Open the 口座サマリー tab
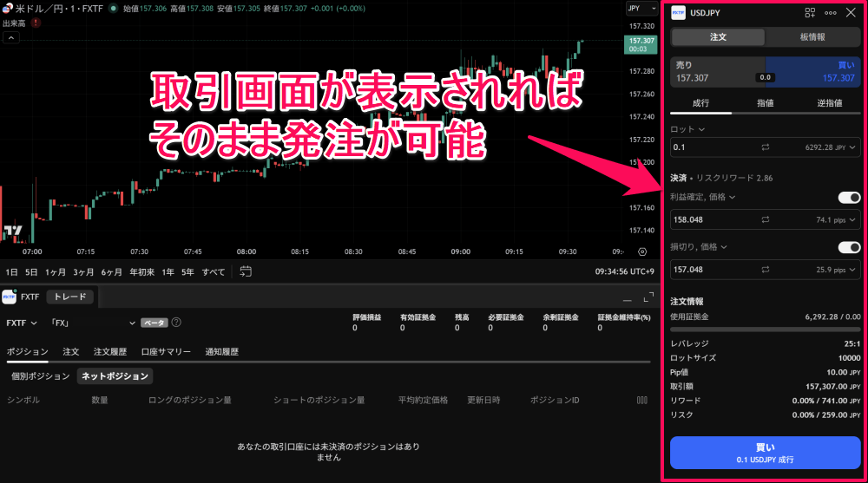The width and height of the screenshot is (868, 483). 166,352
